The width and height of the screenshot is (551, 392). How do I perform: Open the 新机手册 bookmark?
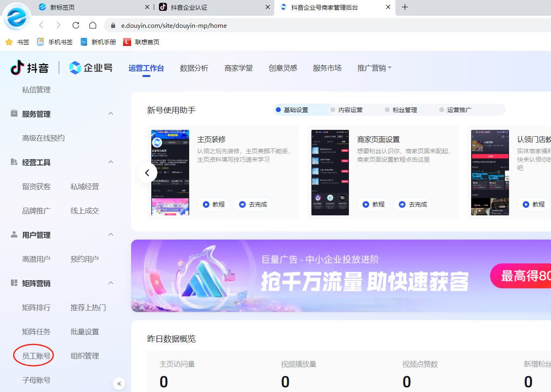pos(98,42)
